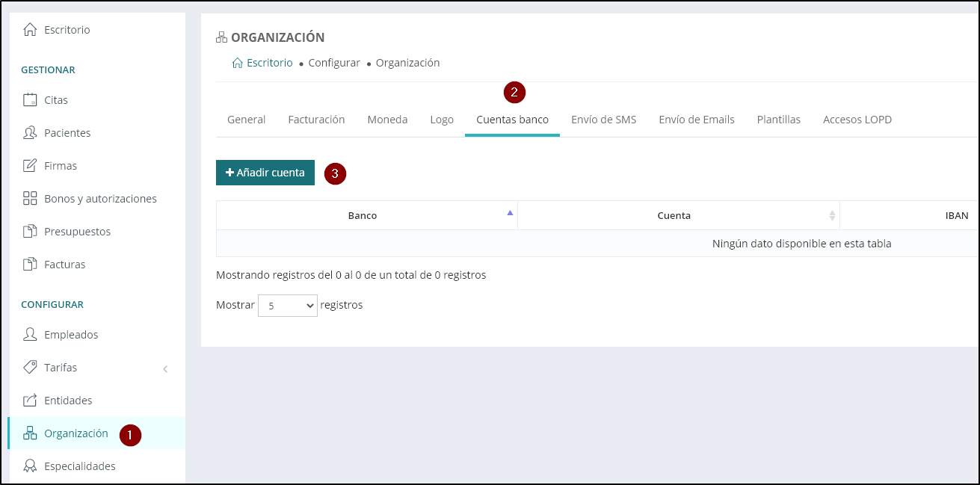Click the Pacientes people icon
Viewport: 980px width, 485px height.
point(30,133)
